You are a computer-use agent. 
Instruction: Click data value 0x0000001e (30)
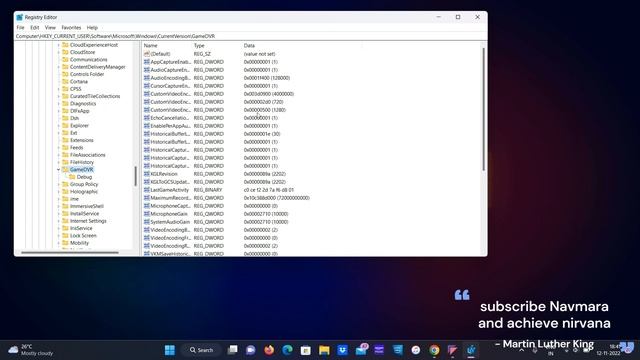262,134
